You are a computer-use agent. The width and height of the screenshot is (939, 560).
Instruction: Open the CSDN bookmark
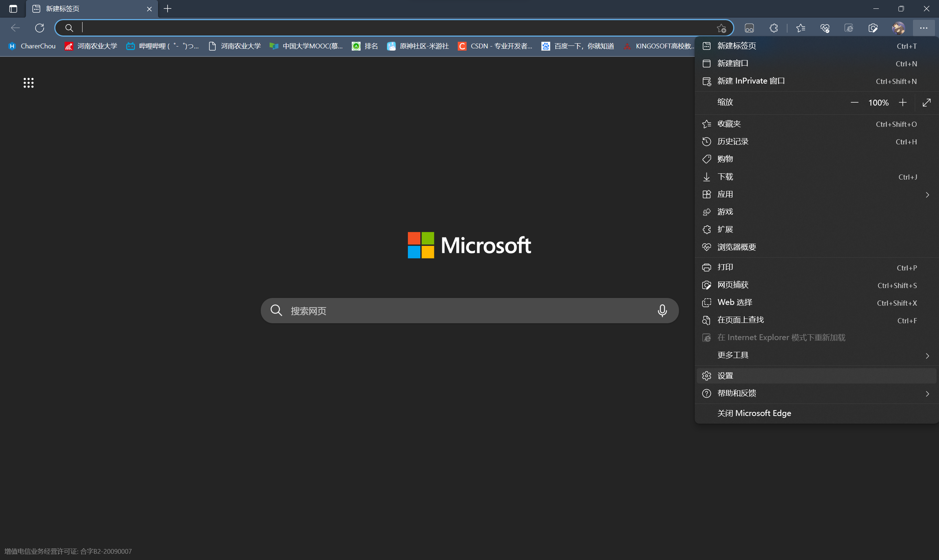[495, 46]
